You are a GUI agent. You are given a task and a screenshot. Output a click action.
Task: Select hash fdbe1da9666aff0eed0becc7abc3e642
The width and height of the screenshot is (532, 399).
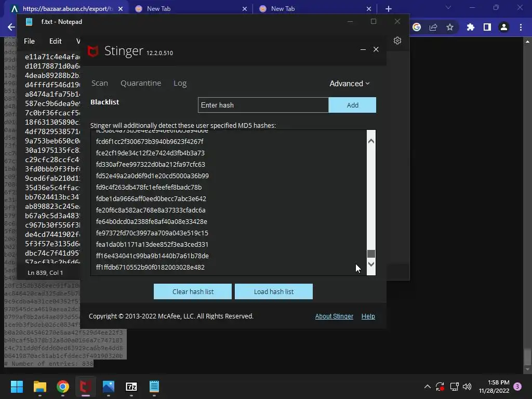[151, 199]
